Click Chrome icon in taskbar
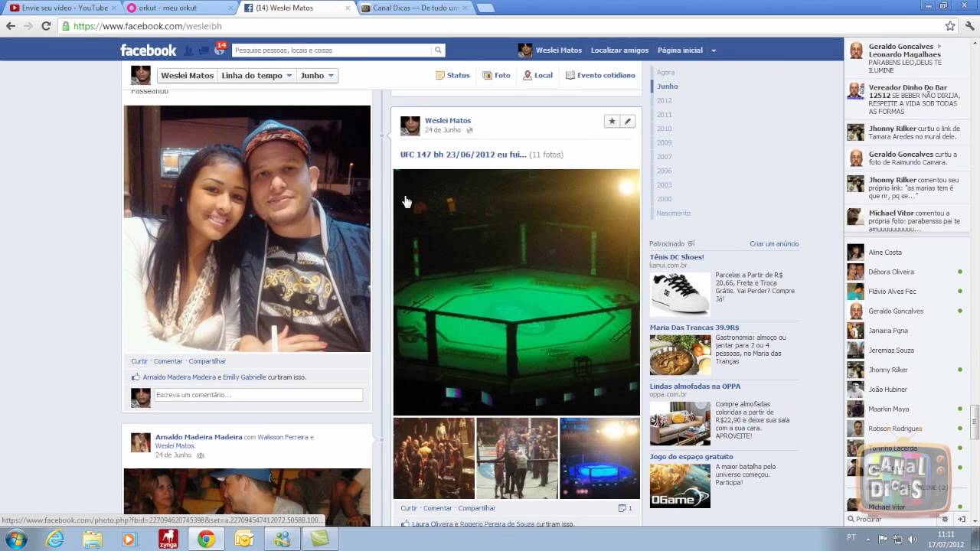980x551 pixels. 206,539
